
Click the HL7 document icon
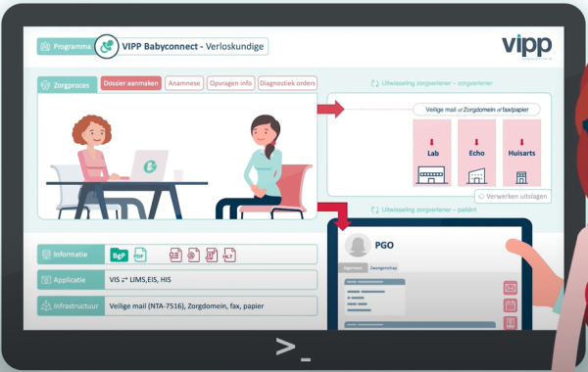(x=229, y=256)
